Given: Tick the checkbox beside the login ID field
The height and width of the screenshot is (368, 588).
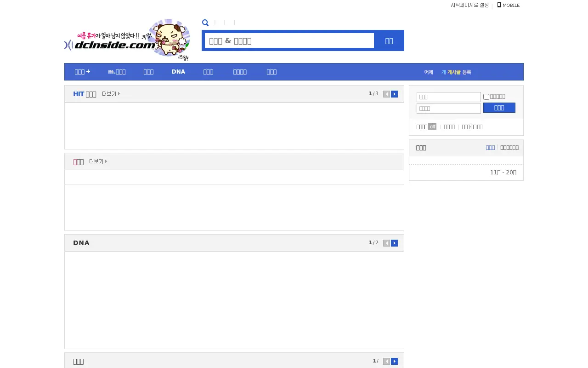Looking at the screenshot, I should click(486, 97).
